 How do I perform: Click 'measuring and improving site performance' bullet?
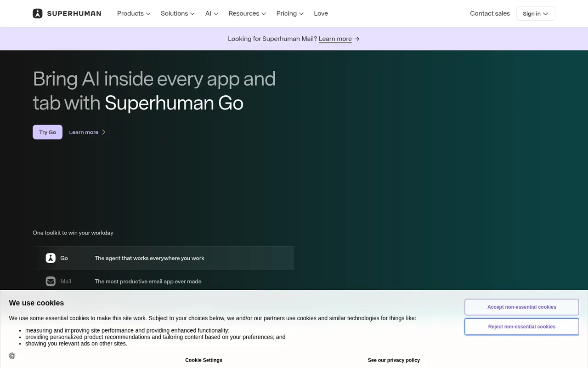click(x=127, y=330)
